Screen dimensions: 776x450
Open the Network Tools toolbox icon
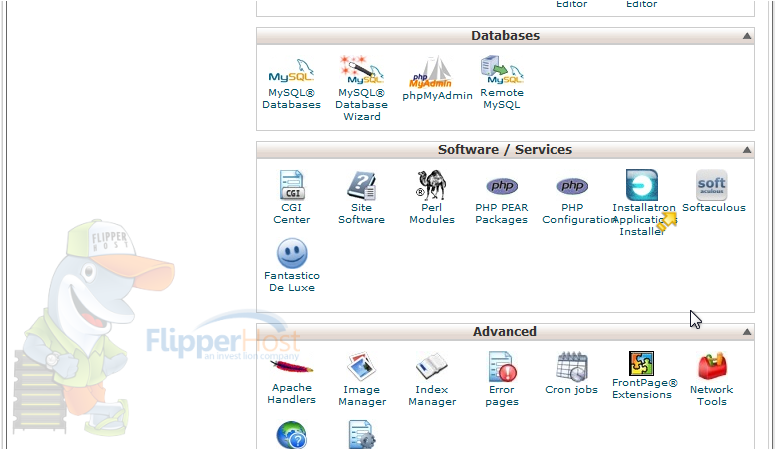(x=712, y=367)
